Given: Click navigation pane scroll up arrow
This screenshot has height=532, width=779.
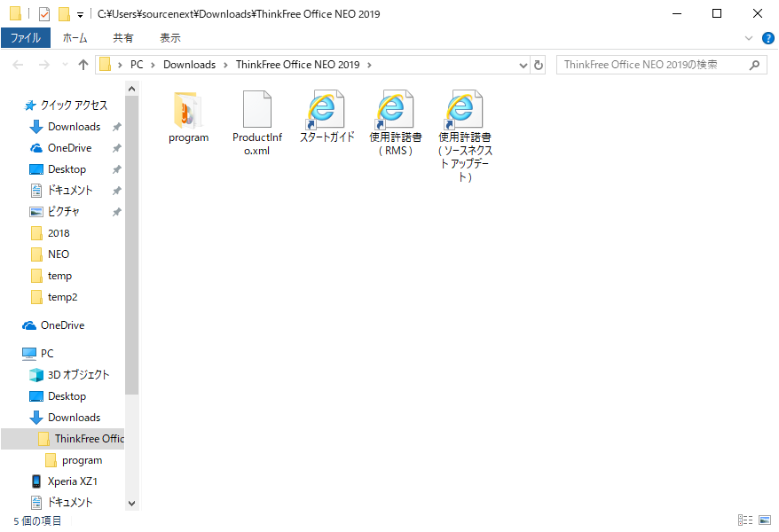Looking at the screenshot, I should pyautogui.click(x=131, y=89).
